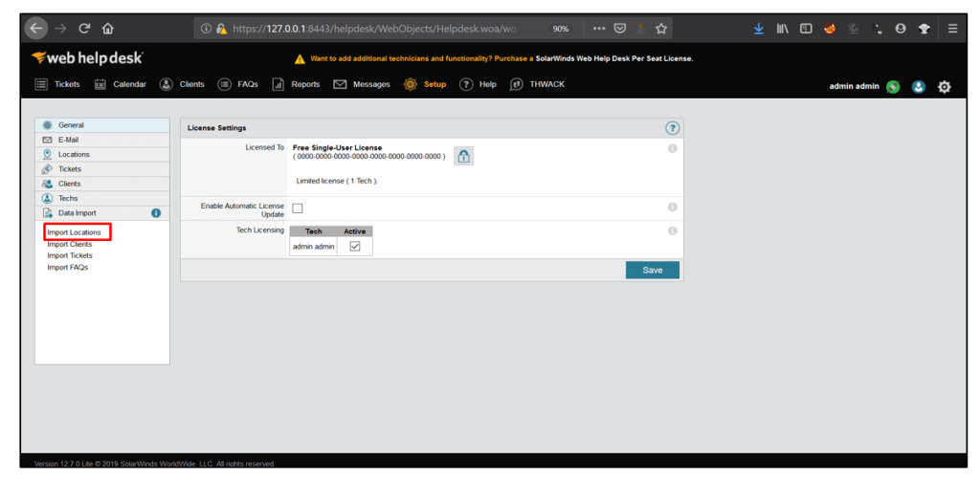Expand Clients section in setup sidebar
980x481 pixels.
point(102,184)
